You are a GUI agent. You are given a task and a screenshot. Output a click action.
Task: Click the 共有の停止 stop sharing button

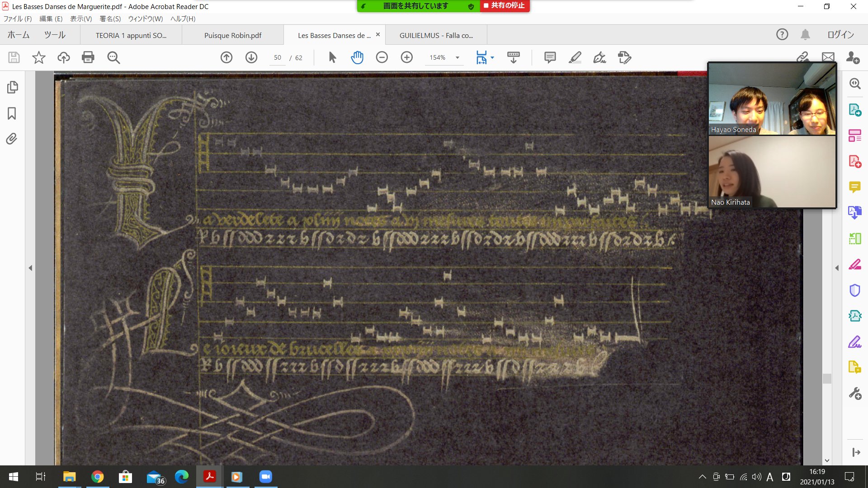tap(505, 6)
